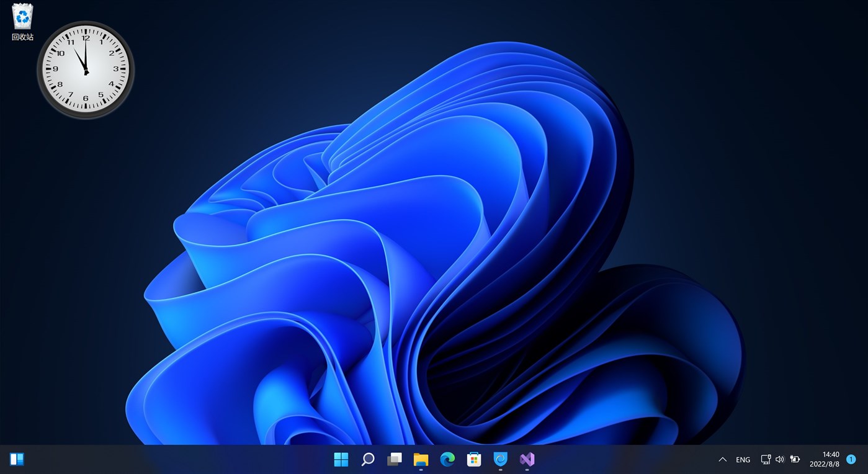Open the Start menu
This screenshot has height=474, width=868.
[341, 459]
